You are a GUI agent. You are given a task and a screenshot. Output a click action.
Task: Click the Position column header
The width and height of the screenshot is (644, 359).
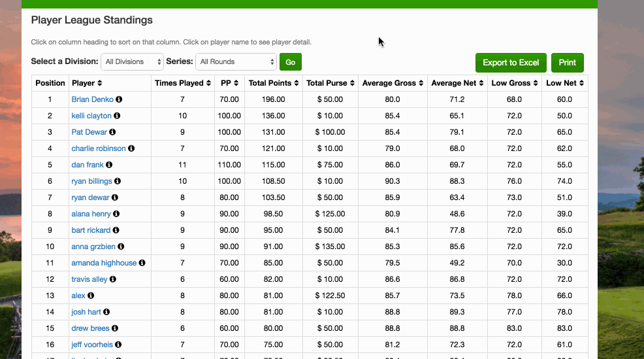[50, 83]
